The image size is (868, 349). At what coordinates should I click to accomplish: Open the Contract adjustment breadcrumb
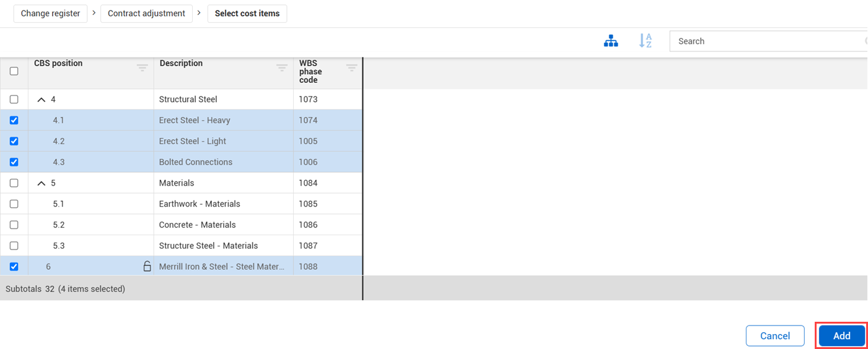(146, 14)
